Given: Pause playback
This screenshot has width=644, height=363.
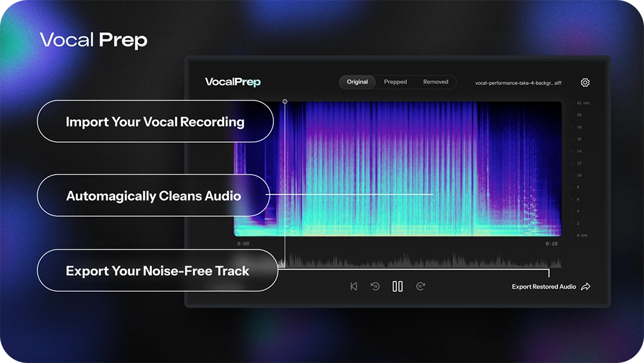Looking at the screenshot, I should (397, 286).
